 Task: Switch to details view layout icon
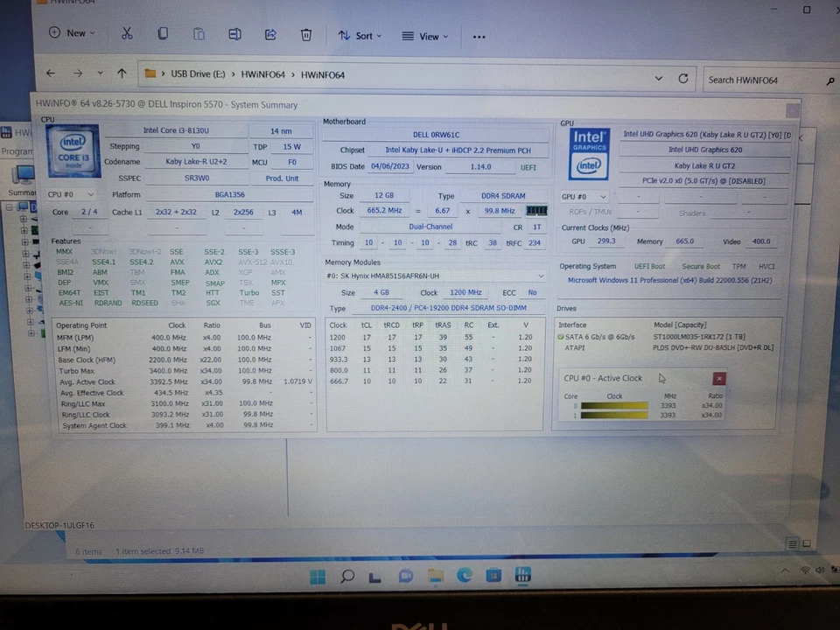coord(793,543)
